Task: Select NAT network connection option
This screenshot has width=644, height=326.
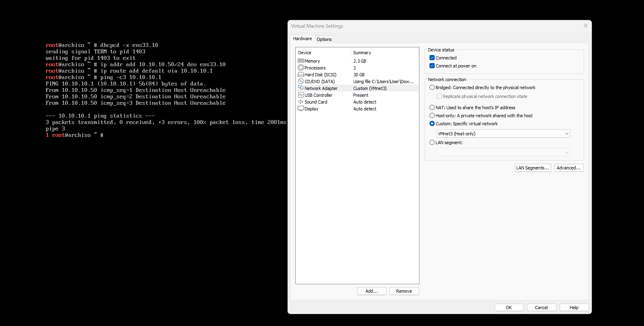Action: [432, 108]
